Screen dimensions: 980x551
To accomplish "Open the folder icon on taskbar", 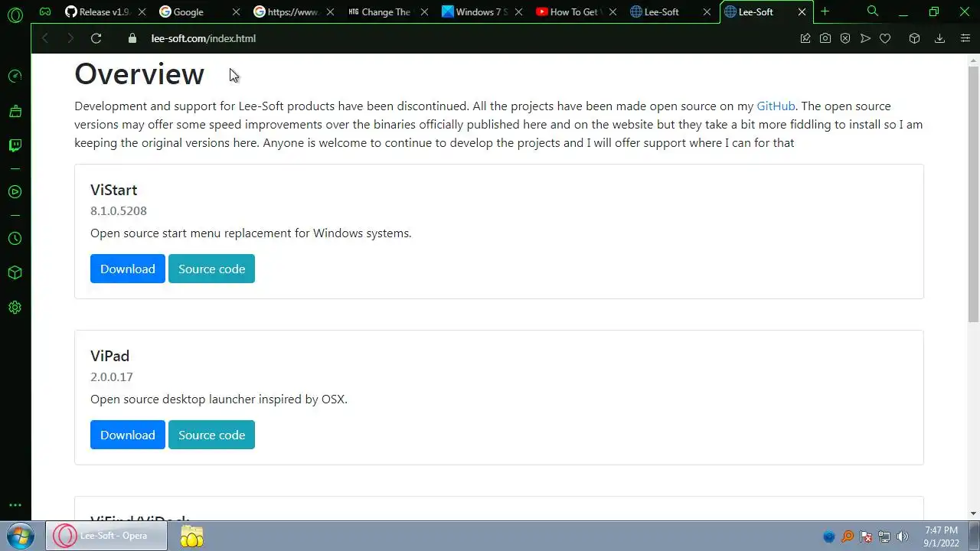I will [191, 536].
